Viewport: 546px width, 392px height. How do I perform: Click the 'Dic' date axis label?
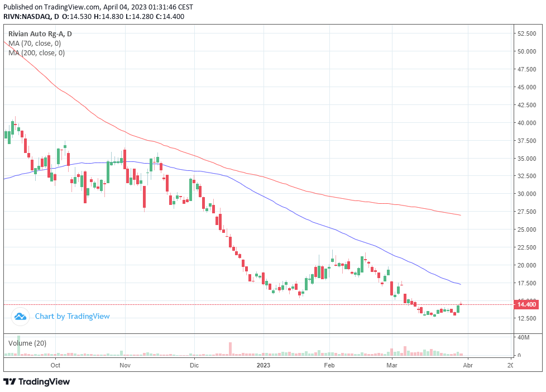tap(194, 365)
